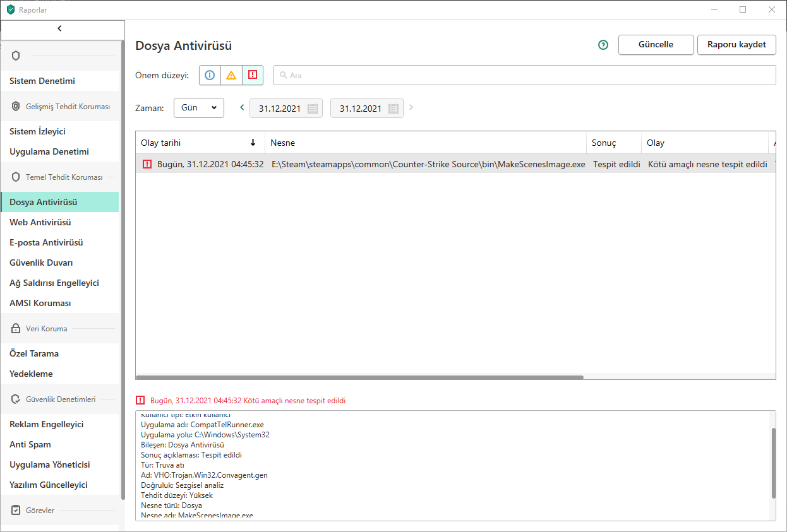Open Web Antivirüsü report section
Image resolution: width=787 pixels, height=532 pixels.
(40, 222)
